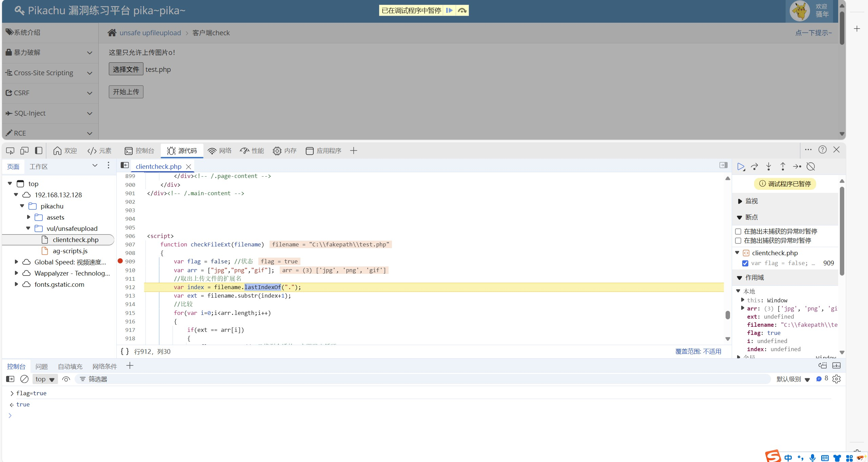Image resolution: width=868 pixels, height=462 pixels.
Task: Hide the file navigator pane
Action: point(125,165)
